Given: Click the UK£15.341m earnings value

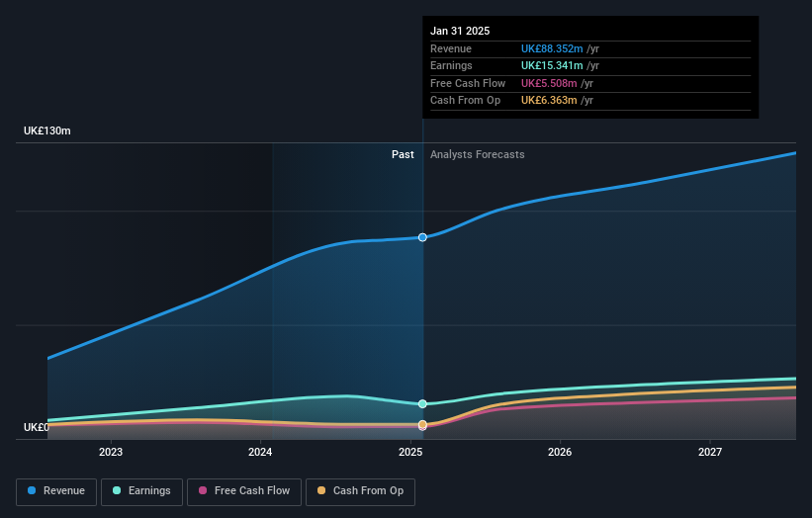Looking at the screenshot, I should pos(552,65).
